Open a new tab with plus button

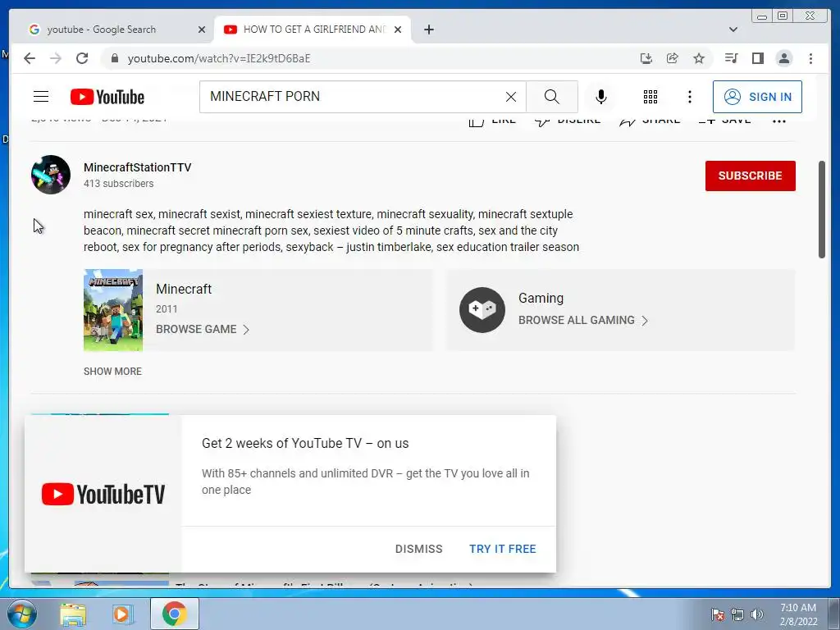(428, 30)
